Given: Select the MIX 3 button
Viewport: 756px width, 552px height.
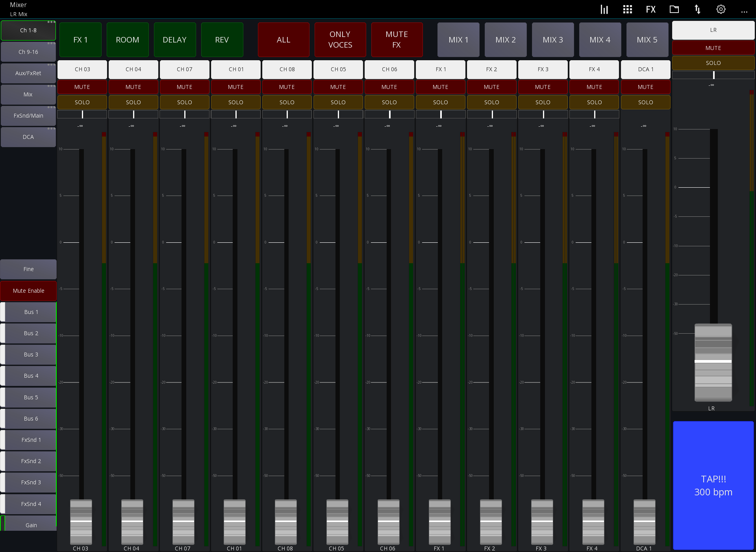Looking at the screenshot, I should (553, 40).
